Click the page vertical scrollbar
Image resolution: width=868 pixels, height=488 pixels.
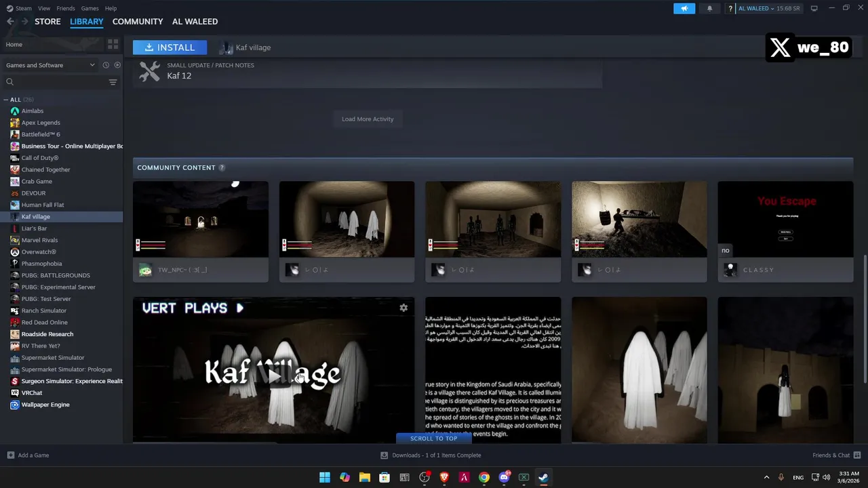864,318
